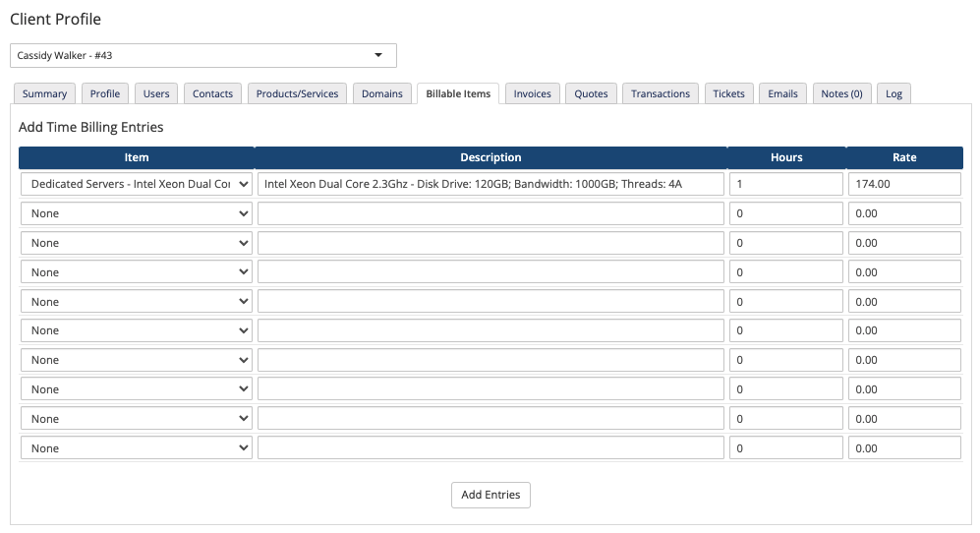Click the Description column header

coord(490,157)
